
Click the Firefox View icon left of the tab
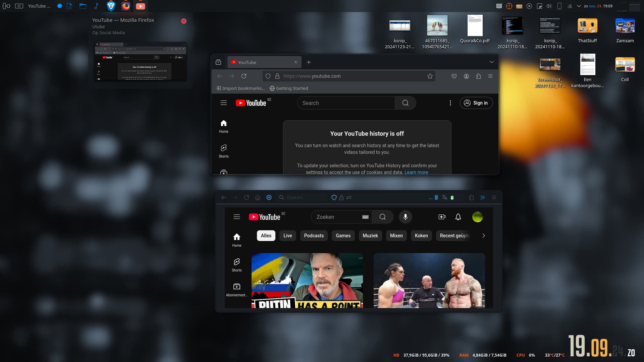point(218,62)
